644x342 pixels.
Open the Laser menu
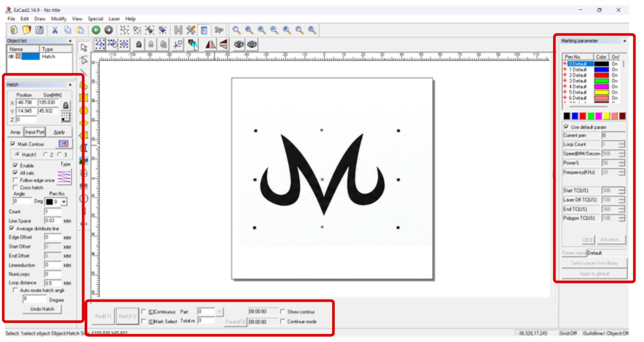point(114,19)
